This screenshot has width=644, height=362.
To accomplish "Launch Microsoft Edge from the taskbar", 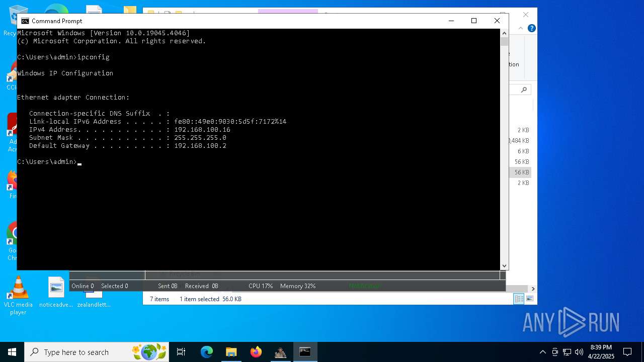I will pos(207,352).
